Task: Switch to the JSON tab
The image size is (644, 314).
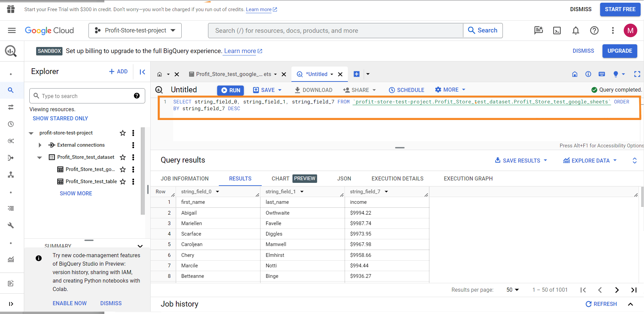Action: 344,178
